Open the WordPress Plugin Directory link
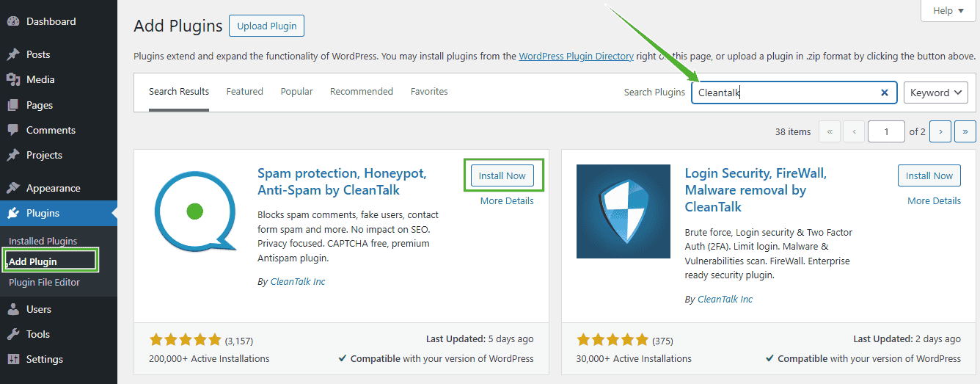Viewport: 980px width, 384px height. point(576,56)
